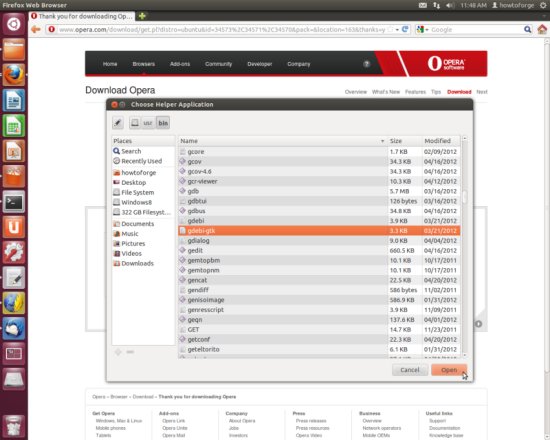Open the messaging mail indicator icon
Viewport: 550px width, 440px height.
[423, 5]
